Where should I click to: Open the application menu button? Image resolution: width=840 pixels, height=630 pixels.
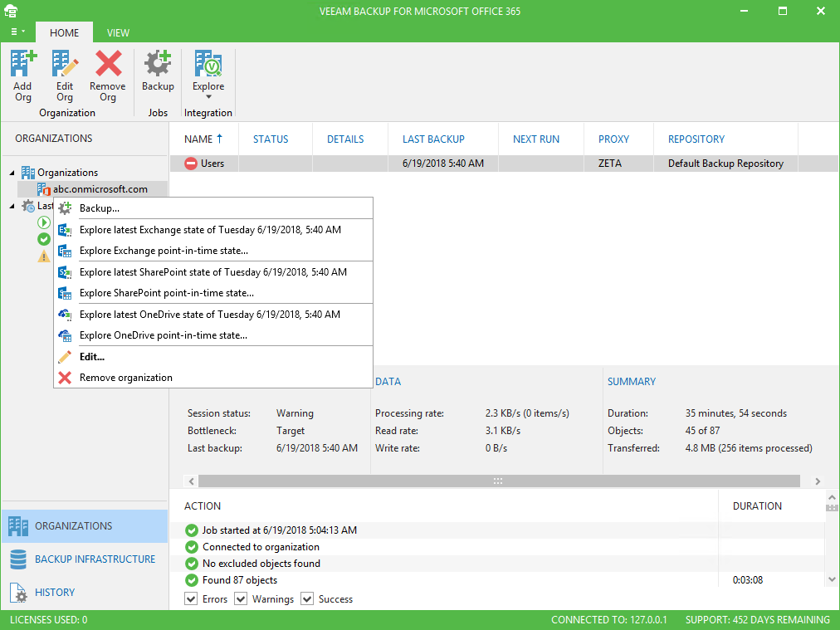pos(17,32)
